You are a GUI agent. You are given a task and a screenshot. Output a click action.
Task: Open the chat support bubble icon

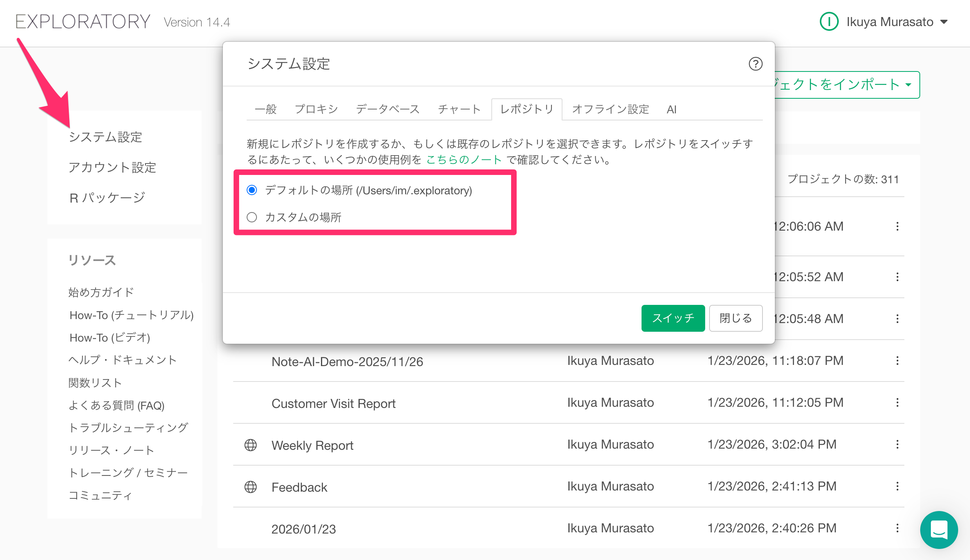[939, 530]
